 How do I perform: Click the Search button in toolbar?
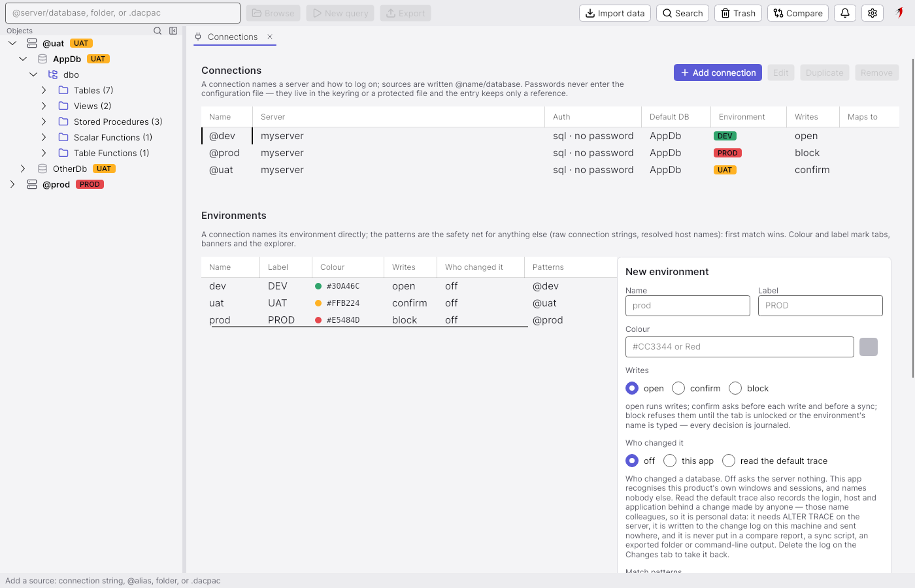[682, 13]
